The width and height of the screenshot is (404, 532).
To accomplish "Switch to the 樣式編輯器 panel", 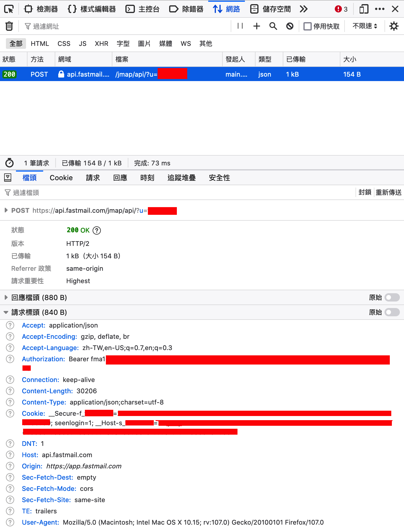I will click(x=92, y=9).
